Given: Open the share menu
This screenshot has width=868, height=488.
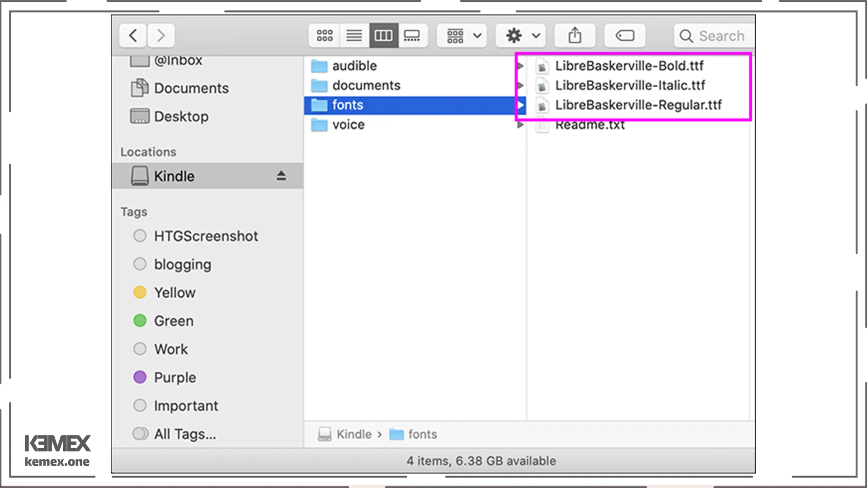Looking at the screenshot, I should [574, 36].
